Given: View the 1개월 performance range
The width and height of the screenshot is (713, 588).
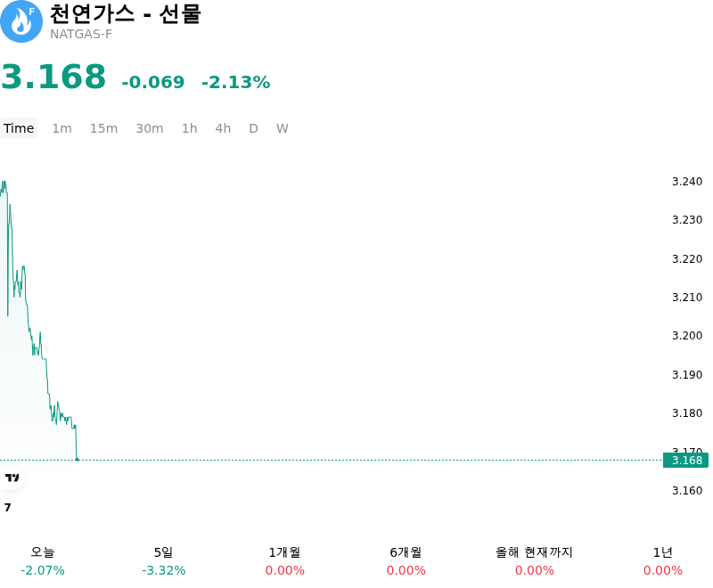Looking at the screenshot, I should pyautogui.click(x=284, y=561).
